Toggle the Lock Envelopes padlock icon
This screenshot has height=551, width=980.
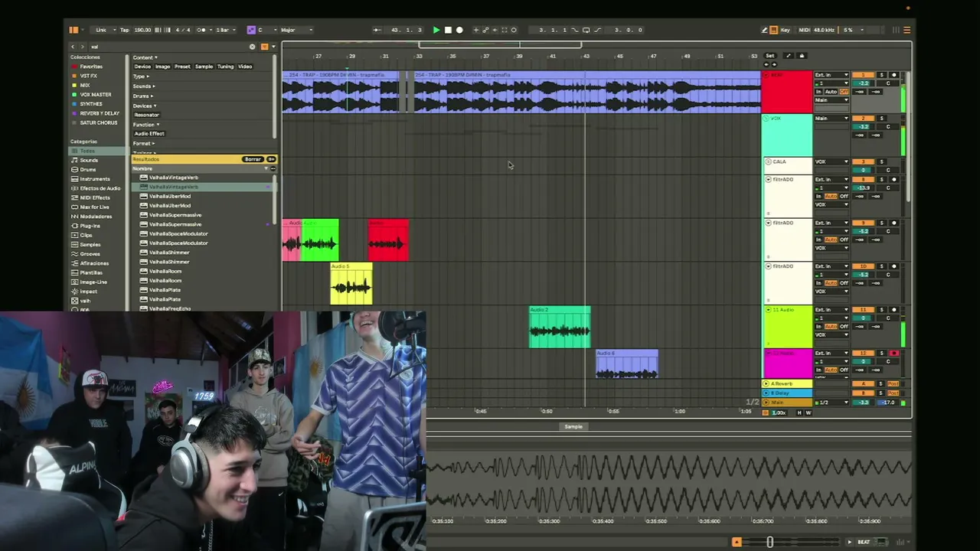pyautogui.click(x=802, y=55)
